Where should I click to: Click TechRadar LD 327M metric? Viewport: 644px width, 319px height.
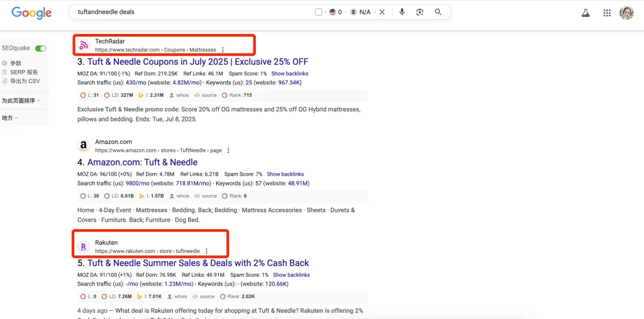pos(119,96)
